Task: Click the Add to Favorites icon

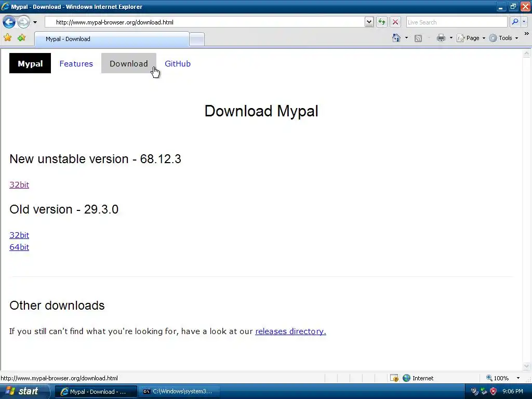Action: [22, 37]
